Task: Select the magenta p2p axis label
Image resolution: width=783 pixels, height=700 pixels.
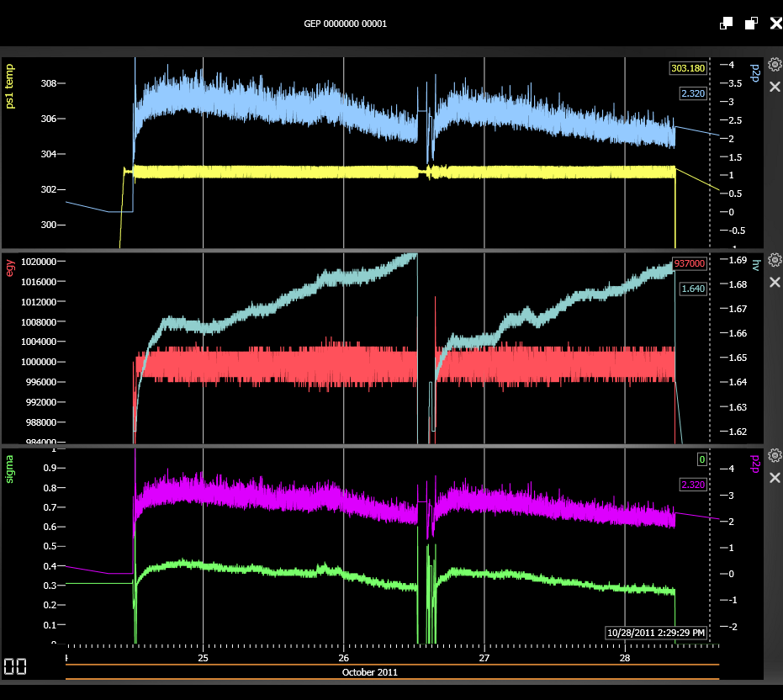Action: 755,464
